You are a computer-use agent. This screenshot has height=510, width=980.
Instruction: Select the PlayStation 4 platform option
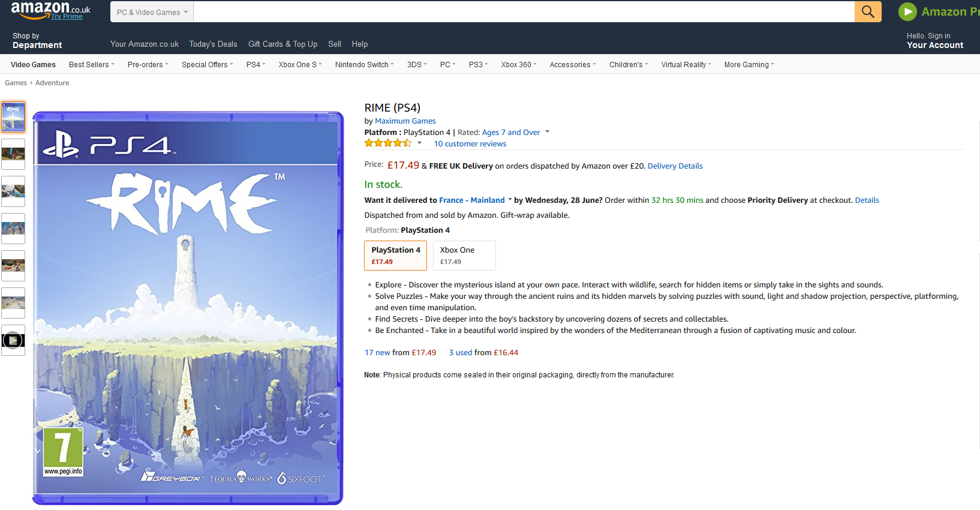point(395,256)
